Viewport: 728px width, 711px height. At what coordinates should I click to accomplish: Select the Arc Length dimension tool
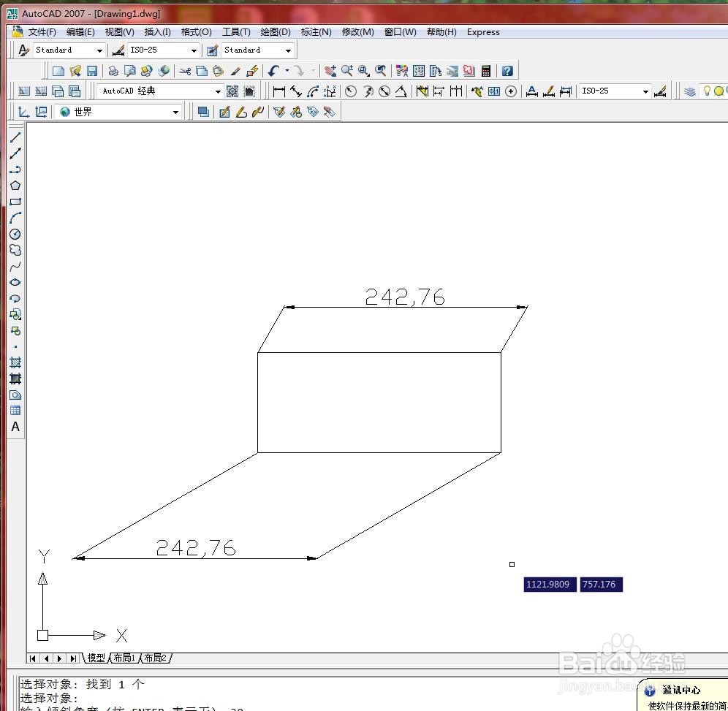[313, 91]
